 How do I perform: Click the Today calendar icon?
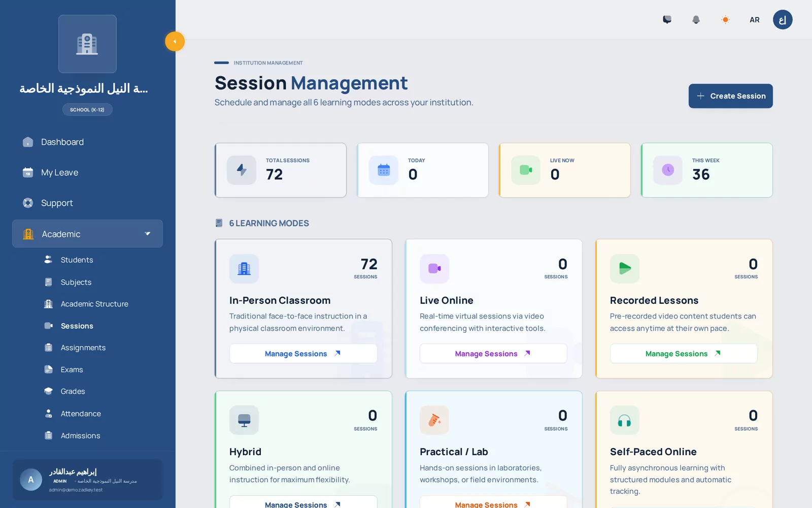[384, 170]
